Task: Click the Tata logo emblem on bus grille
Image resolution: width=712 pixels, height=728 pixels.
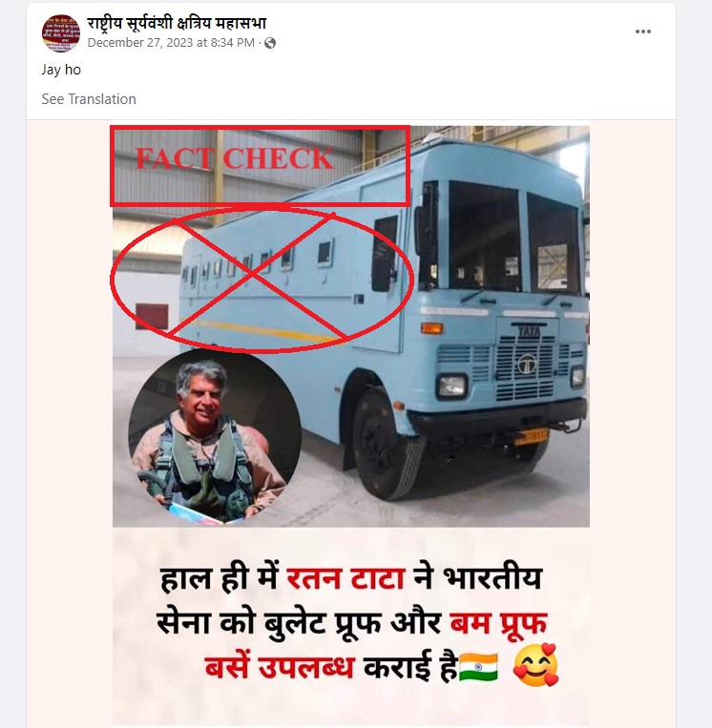Action: [527, 364]
